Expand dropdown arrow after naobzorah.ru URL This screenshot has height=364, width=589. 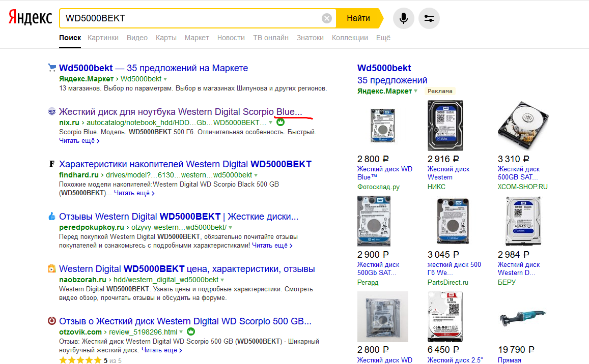point(222,280)
